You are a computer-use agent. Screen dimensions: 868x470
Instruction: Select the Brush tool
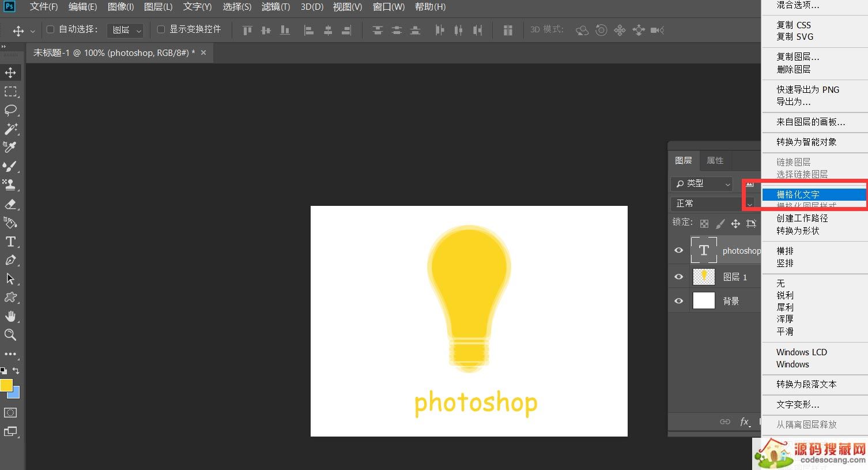pyautogui.click(x=10, y=166)
